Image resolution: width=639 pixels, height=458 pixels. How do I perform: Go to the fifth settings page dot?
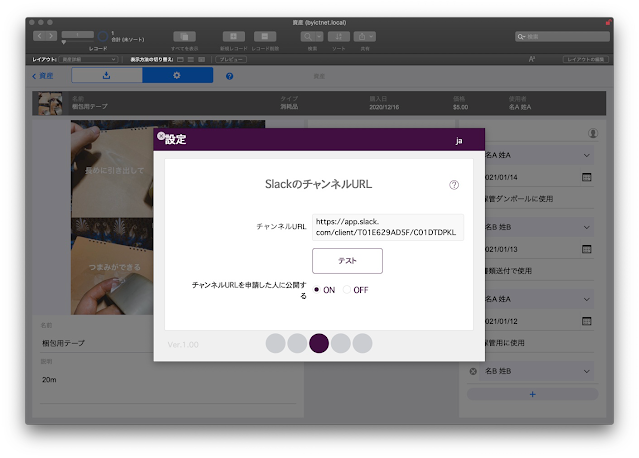coord(362,343)
